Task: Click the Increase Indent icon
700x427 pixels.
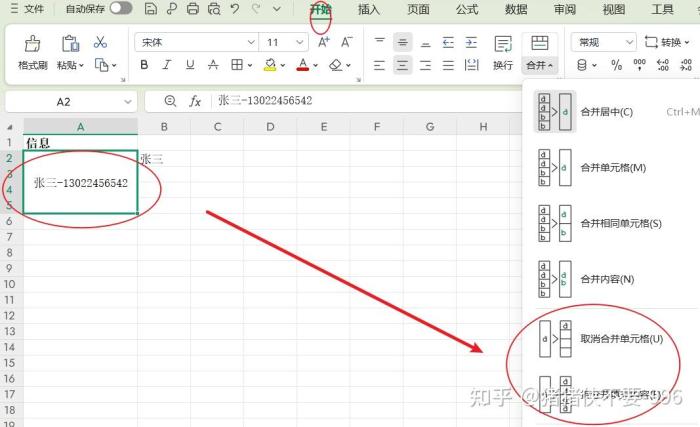Action: pos(471,42)
